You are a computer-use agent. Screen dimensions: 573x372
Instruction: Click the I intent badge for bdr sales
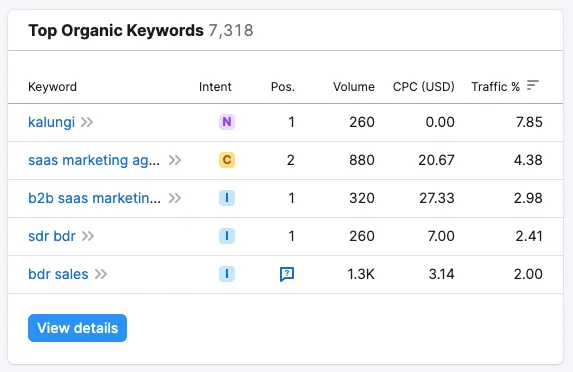[x=227, y=274]
